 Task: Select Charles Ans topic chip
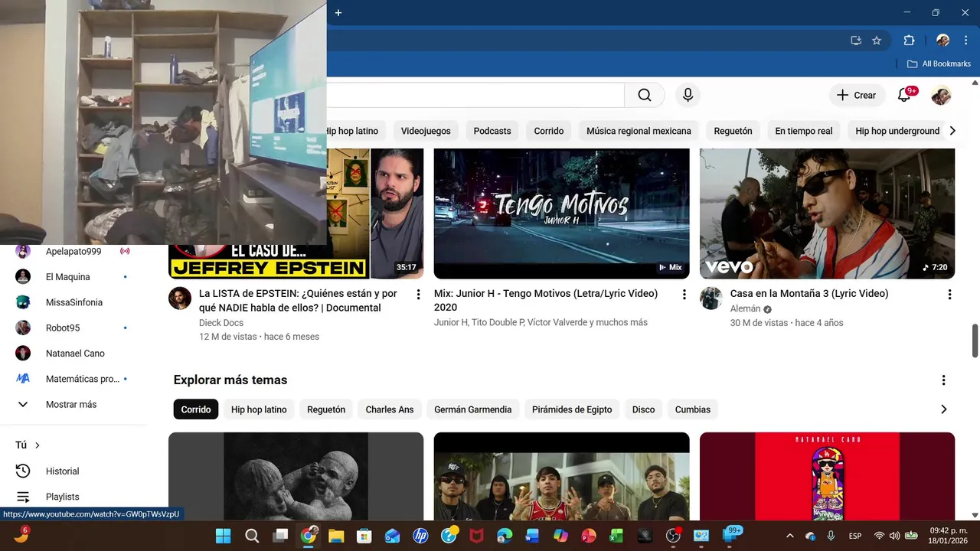(x=390, y=409)
